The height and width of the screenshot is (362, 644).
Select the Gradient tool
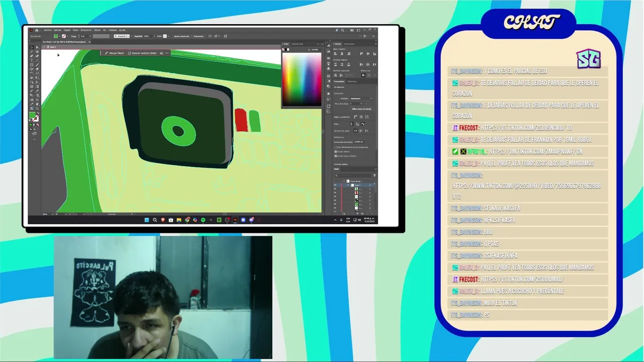(37, 86)
